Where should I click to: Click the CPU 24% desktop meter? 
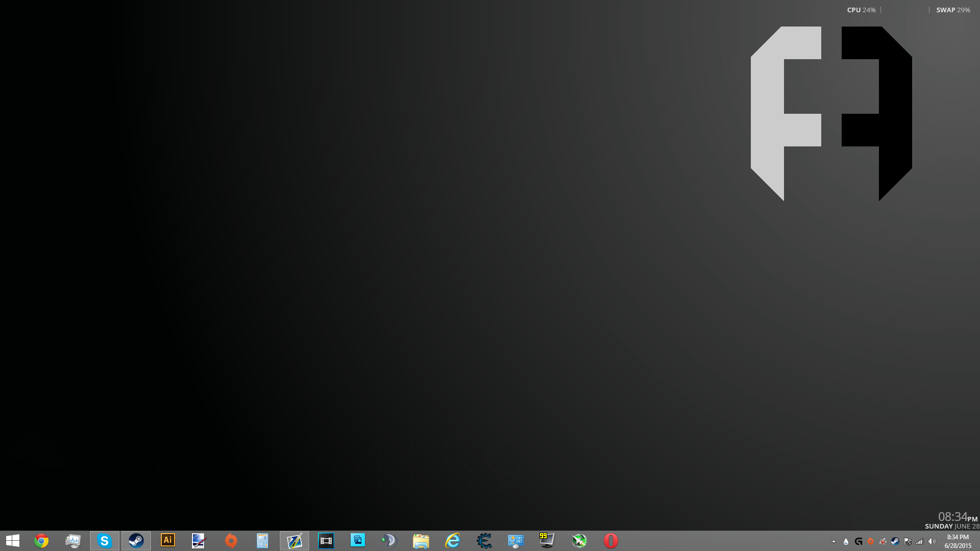point(861,10)
